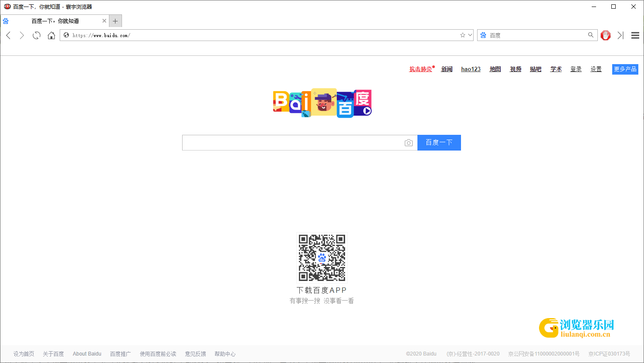This screenshot has height=363, width=644.
Task: Click the 京公网安备11000002000001号 link
Action: click(x=544, y=354)
